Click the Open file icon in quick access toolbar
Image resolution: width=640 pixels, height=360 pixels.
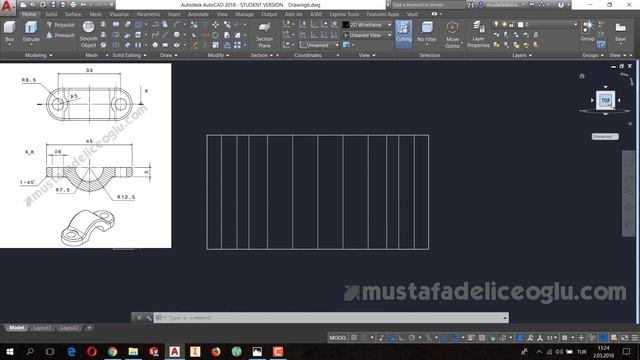(x=33, y=5)
